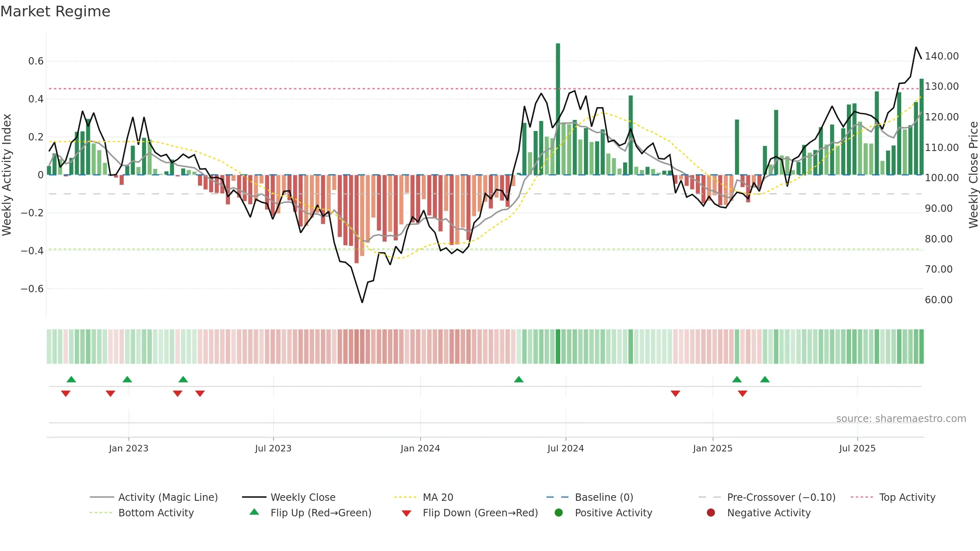Screen dimensions: 980x551
Task: Click the red flip-down marker shortly before Jan 2025
Action: [675, 393]
